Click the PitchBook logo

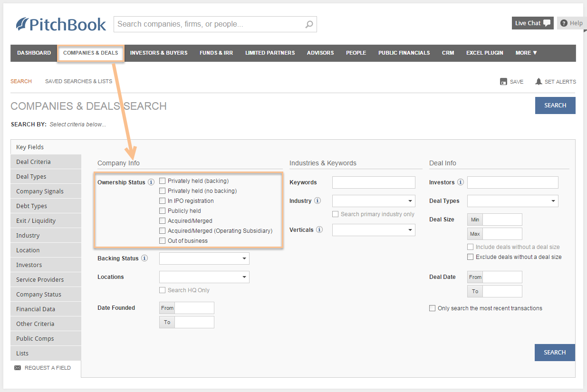coord(61,24)
